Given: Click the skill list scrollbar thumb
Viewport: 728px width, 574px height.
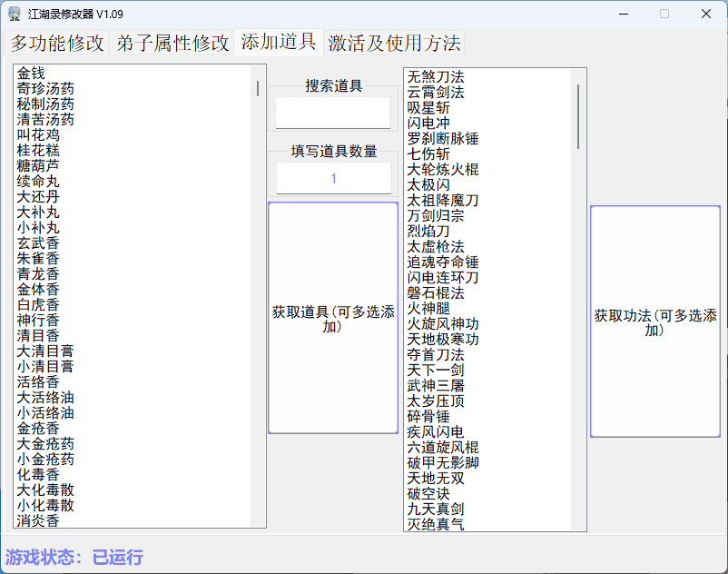Looking at the screenshot, I should pos(578,116).
